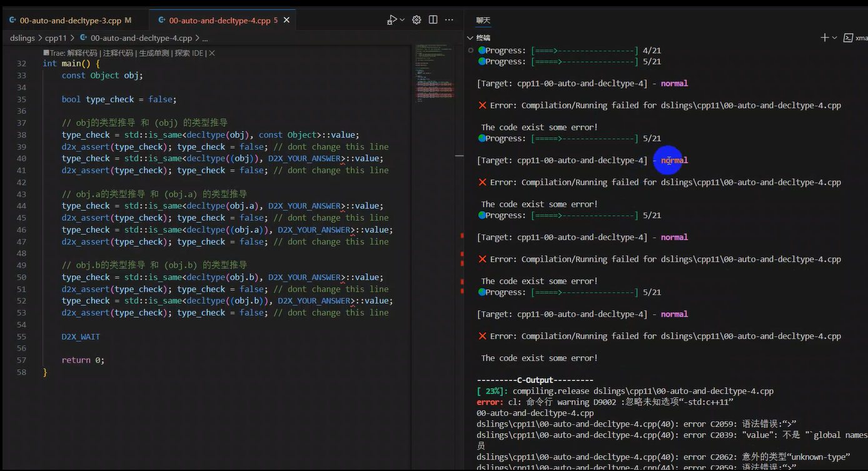Screen dimensions: 868x471
Task: Click line number 32 in the gutter
Action: pos(22,64)
